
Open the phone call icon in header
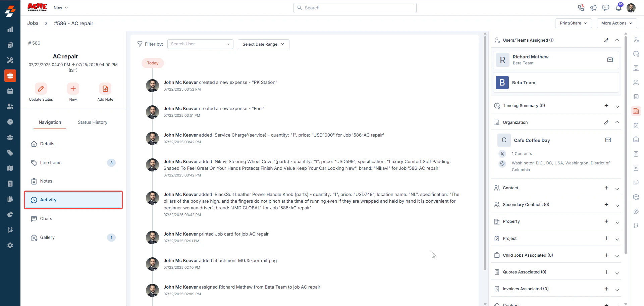click(x=581, y=8)
